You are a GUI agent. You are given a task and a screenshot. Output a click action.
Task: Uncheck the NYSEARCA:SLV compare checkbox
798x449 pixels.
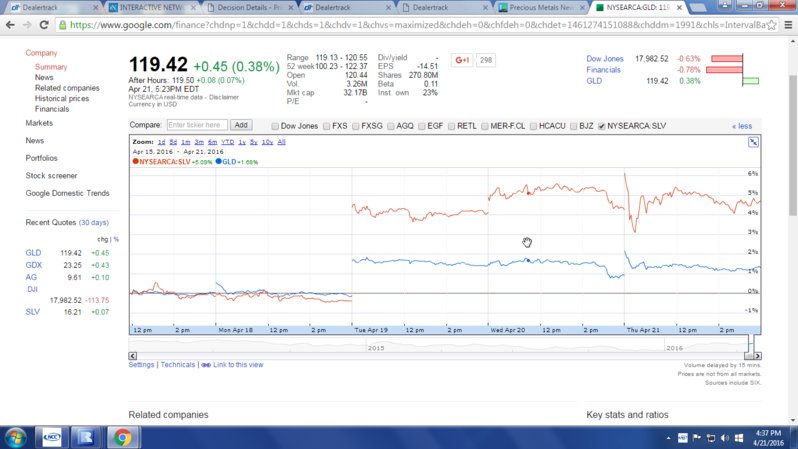(602, 126)
